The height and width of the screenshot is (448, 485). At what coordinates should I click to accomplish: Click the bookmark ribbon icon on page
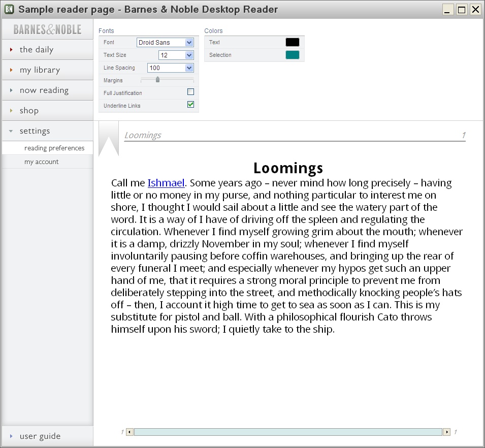(109, 139)
